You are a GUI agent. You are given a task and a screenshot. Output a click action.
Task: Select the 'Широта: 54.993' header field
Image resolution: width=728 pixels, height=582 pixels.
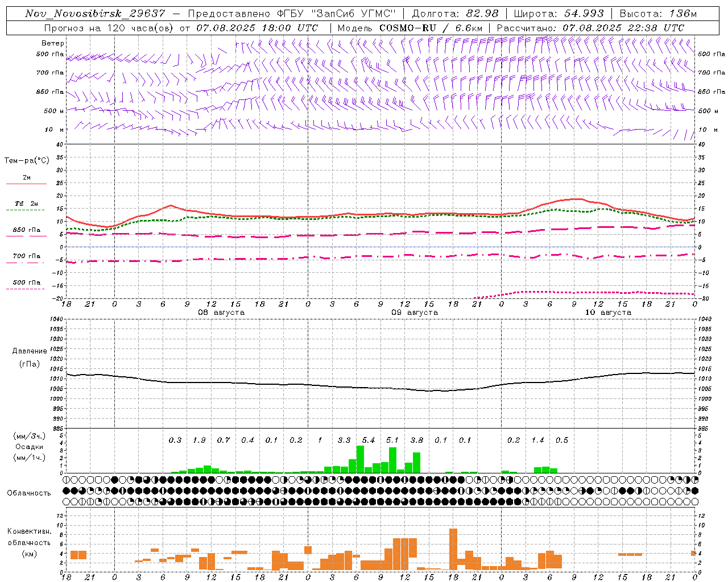pyautogui.click(x=559, y=14)
